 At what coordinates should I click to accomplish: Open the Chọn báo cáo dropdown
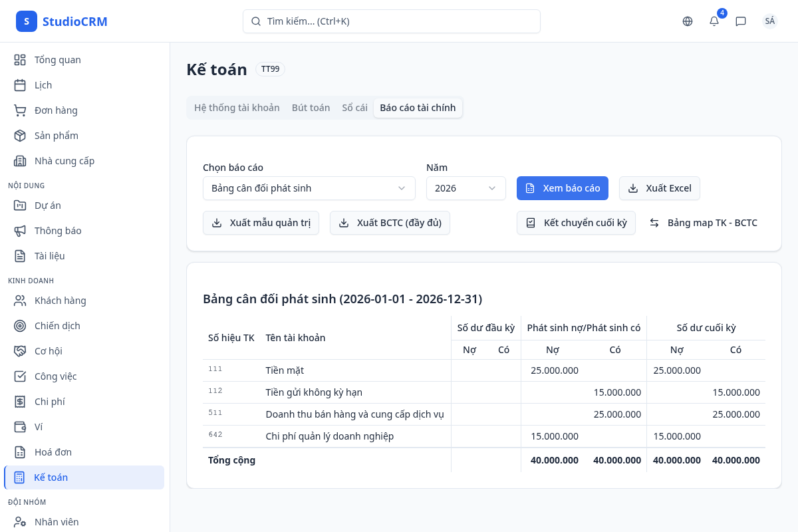tap(309, 188)
